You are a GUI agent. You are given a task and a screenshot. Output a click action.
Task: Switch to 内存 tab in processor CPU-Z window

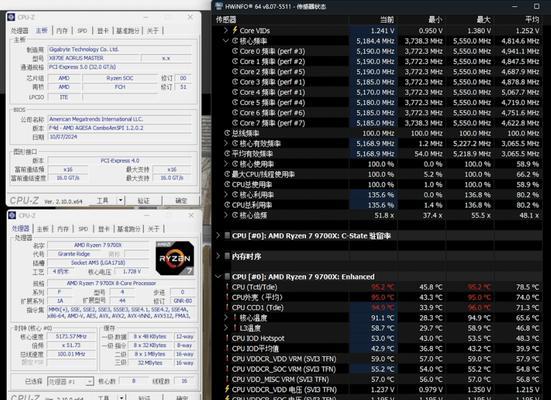click(63, 229)
